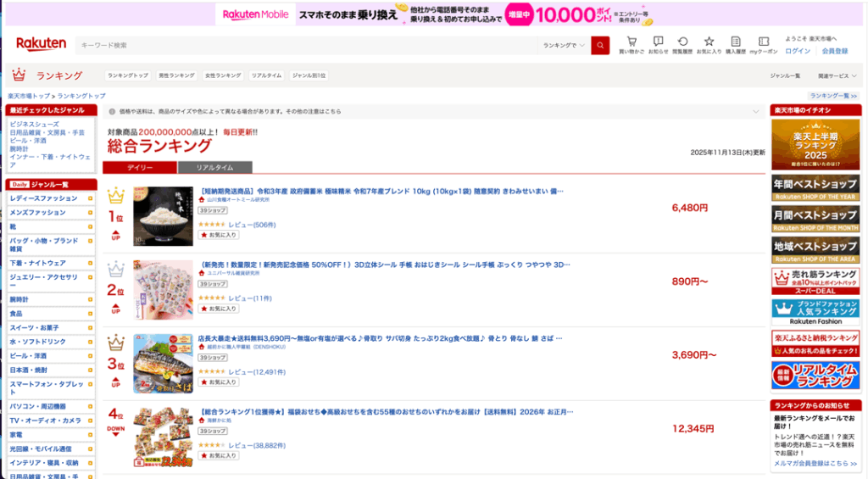Open purchase history (購入履歴) icon
The image size is (868, 479).
736,44
